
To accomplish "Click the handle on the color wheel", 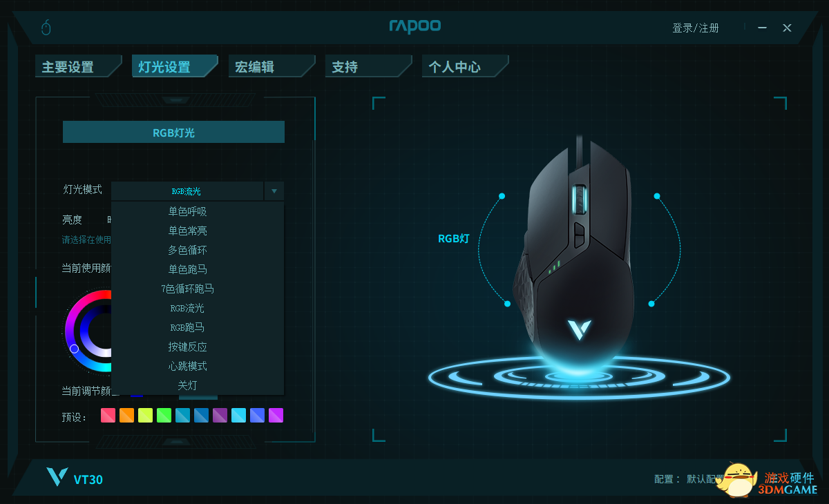I will tap(74, 349).
